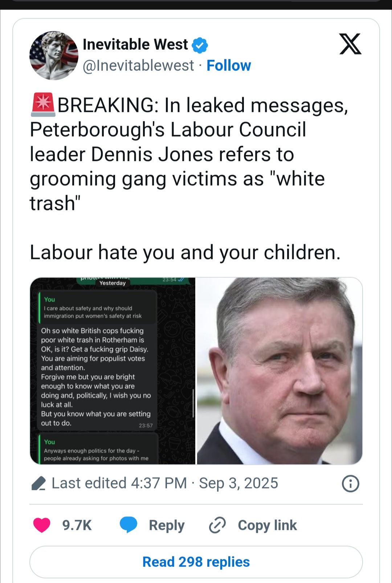Screen dimensions: 392x583
Task: Click the 9.7K likes count
Action: [77, 525]
